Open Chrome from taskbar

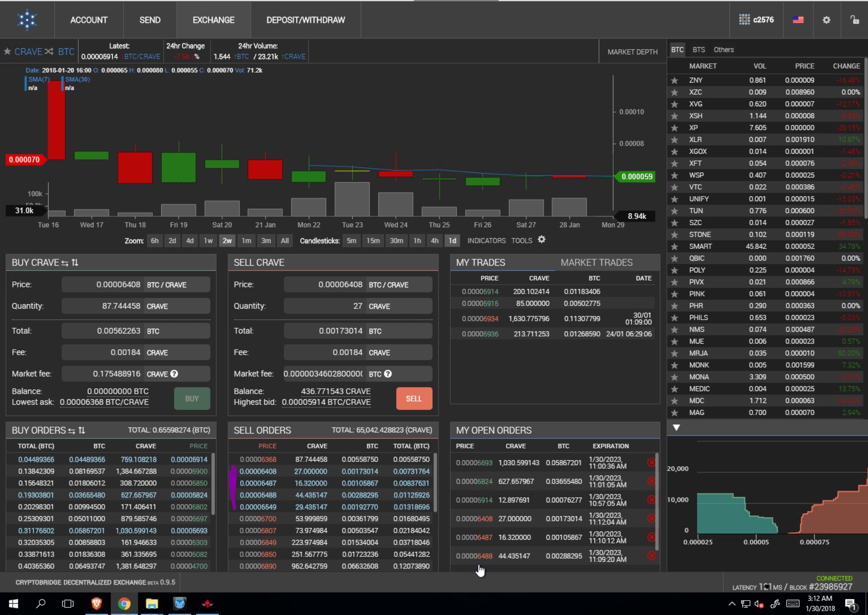[124, 604]
